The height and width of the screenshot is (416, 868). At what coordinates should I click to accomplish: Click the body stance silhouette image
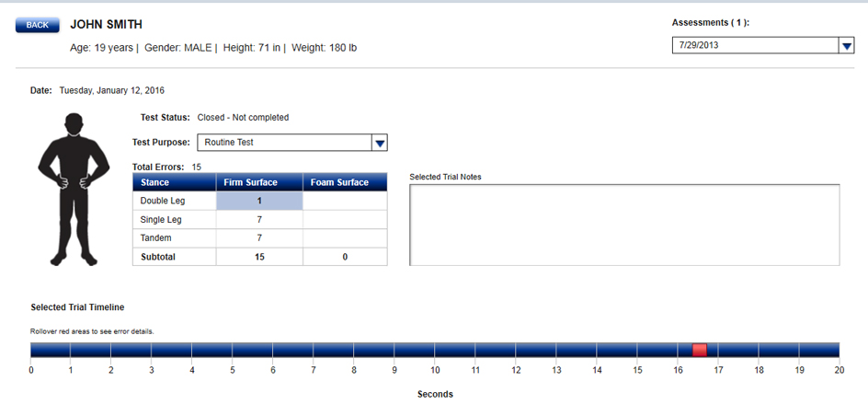[74, 189]
